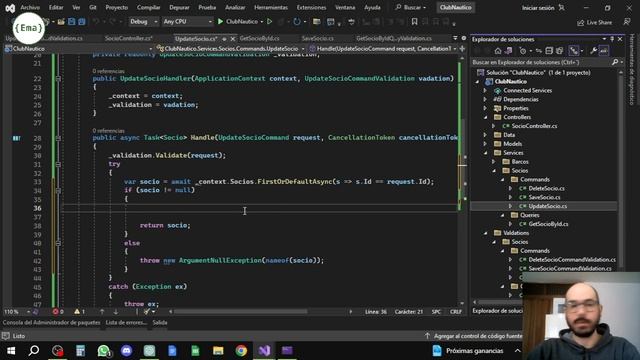
Task: Expand the Models folder
Action: pyautogui.click(x=485, y=144)
